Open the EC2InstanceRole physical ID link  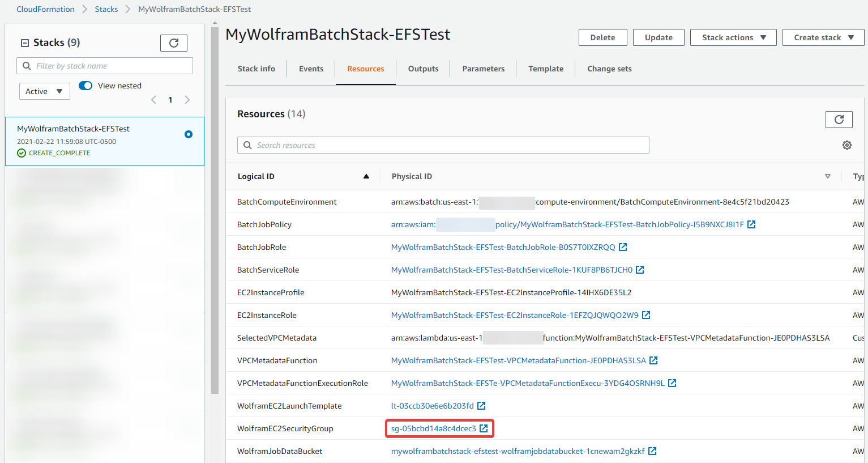[515, 315]
